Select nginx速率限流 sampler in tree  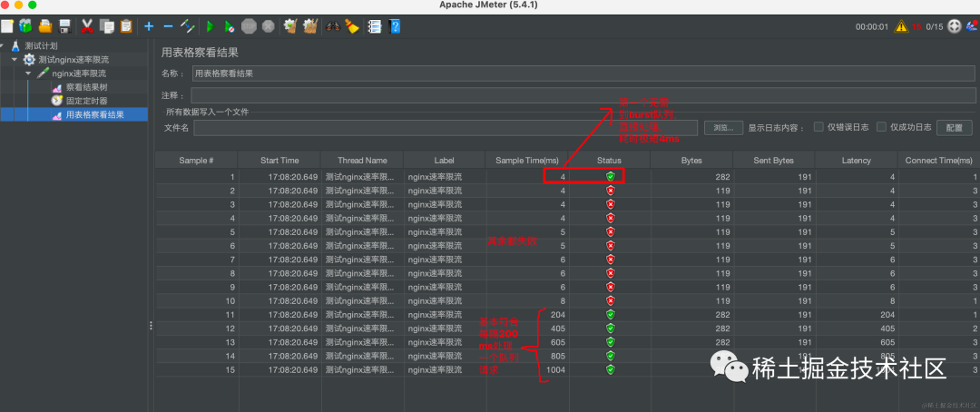(x=79, y=74)
